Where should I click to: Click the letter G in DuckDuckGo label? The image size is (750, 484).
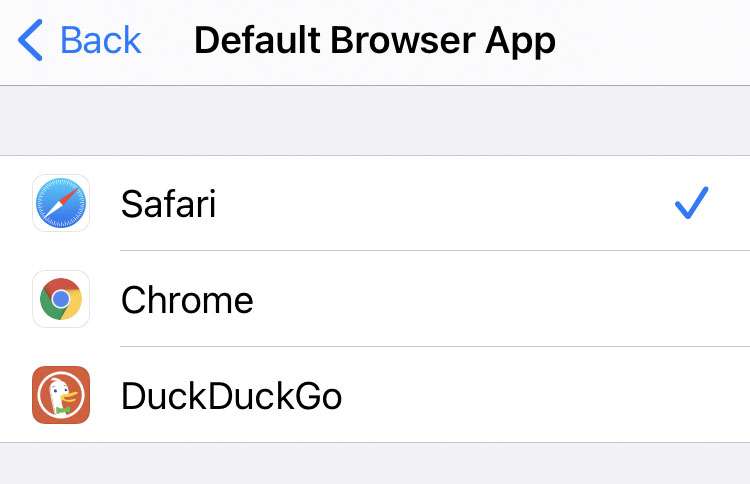[301, 397]
